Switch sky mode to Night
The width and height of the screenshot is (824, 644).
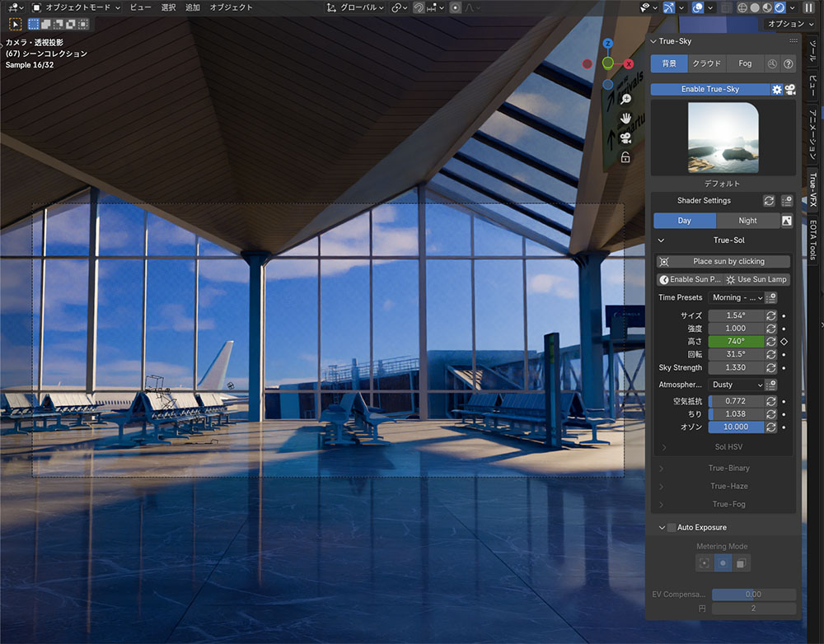747,221
